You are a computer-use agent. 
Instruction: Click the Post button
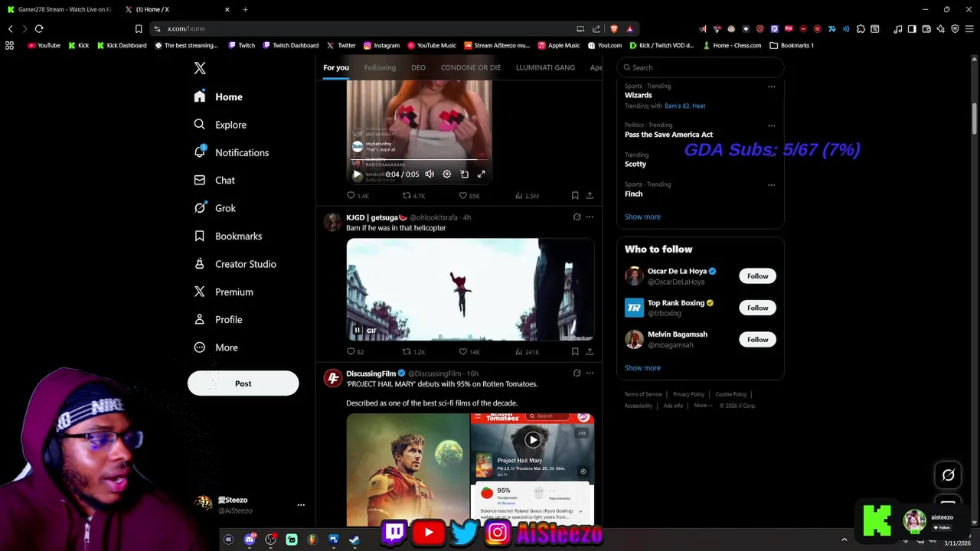point(243,383)
